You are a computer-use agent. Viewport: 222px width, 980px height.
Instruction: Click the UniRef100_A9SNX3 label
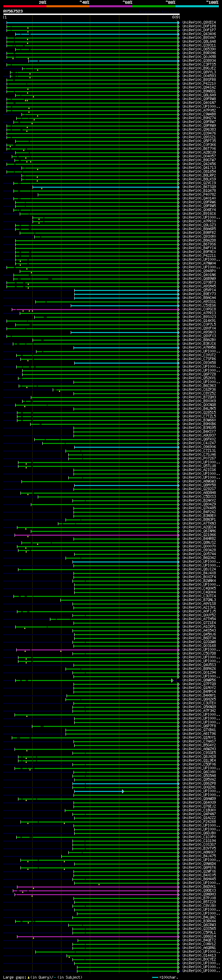pyautogui.click(x=199, y=332)
